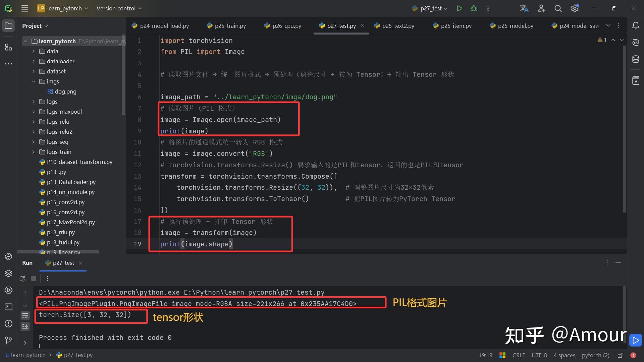The height and width of the screenshot is (362, 644).
Task: Collapse the imgs folder
Action: (33, 81)
